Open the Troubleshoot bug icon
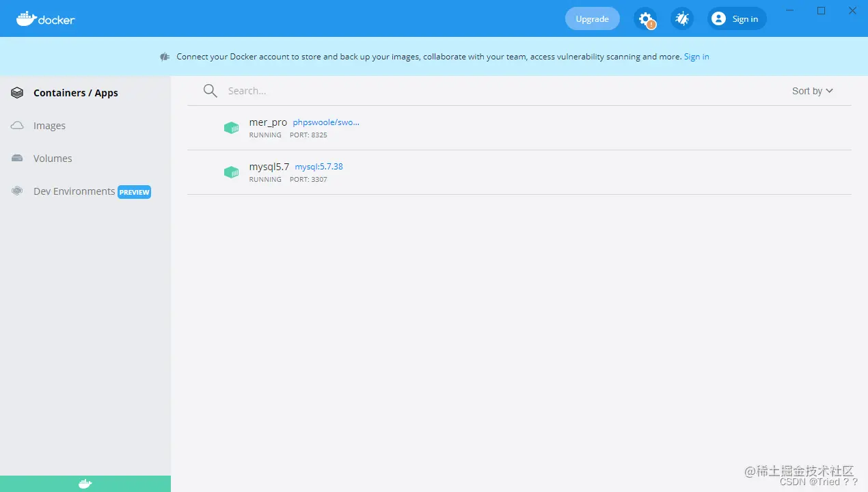This screenshot has width=868, height=492. pyautogui.click(x=682, y=18)
